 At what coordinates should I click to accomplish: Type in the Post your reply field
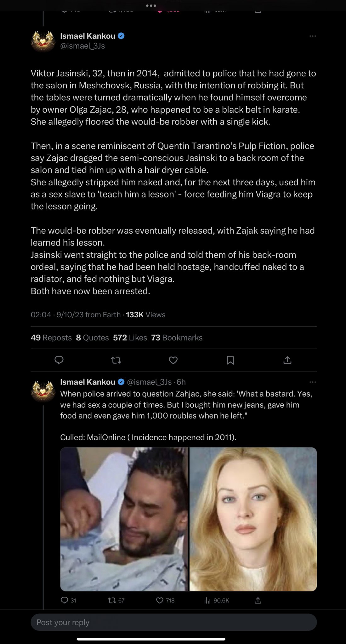coord(173,622)
